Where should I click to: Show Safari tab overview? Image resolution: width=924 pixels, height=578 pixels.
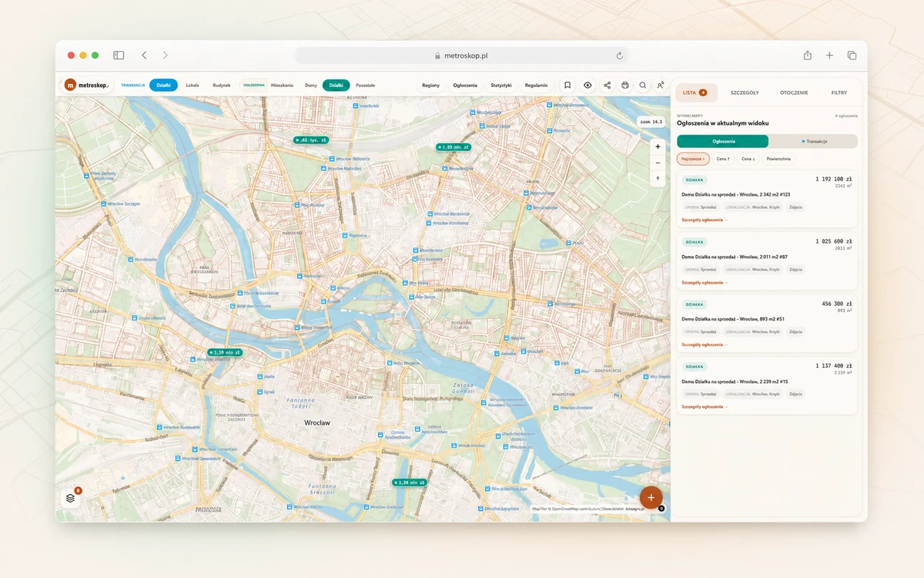click(852, 55)
